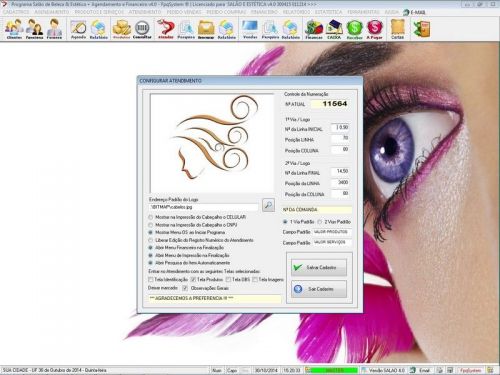Click the Relatório icon beside Agenda
500x375 pixels.
[99, 29]
